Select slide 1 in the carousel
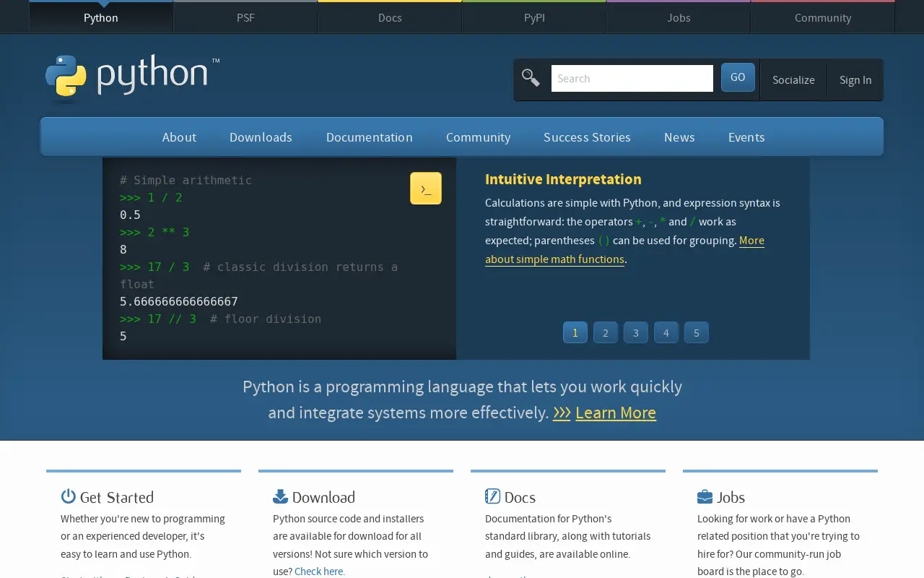 (x=575, y=332)
